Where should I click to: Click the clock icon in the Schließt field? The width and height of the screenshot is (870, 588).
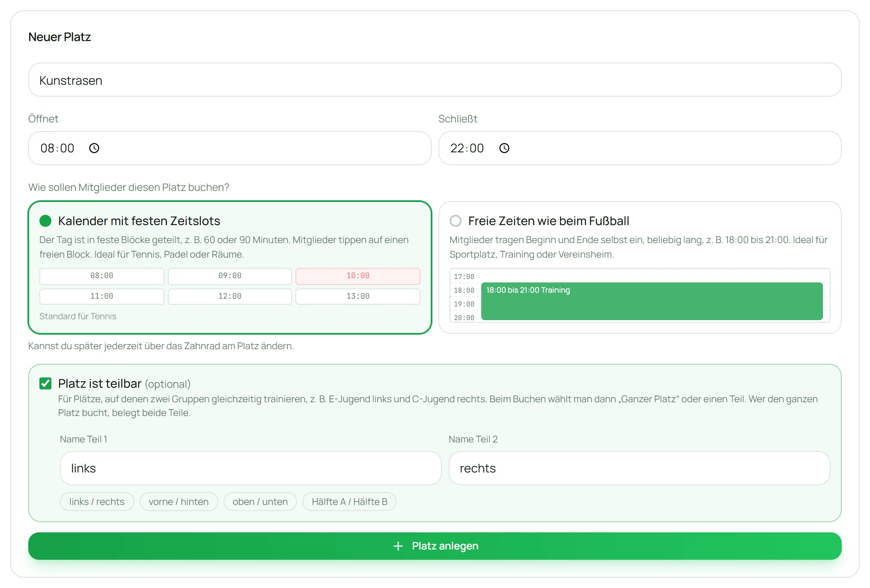tap(504, 148)
